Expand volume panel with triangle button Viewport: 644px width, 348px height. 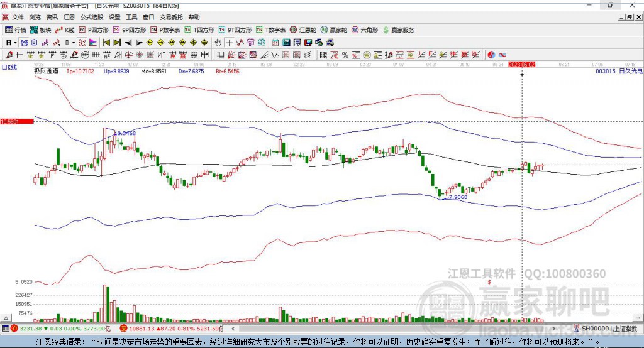pyautogui.click(x=6, y=318)
